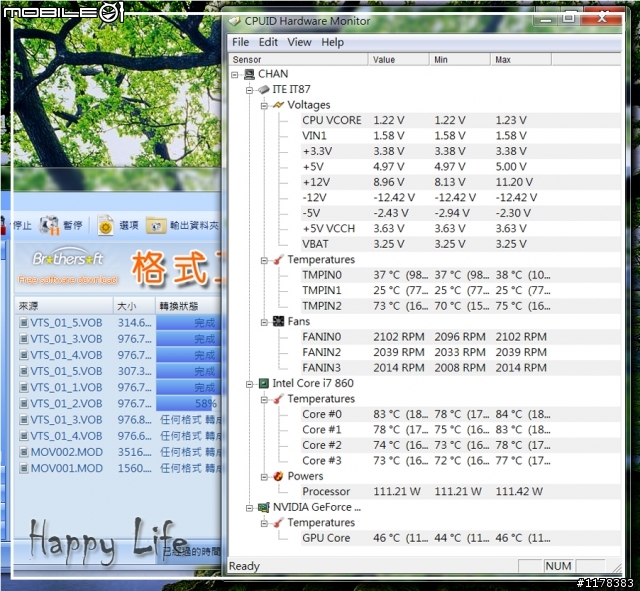Collapse the Core i7 Temperatures group
The image size is (640, 591).
tap(264, 400)
